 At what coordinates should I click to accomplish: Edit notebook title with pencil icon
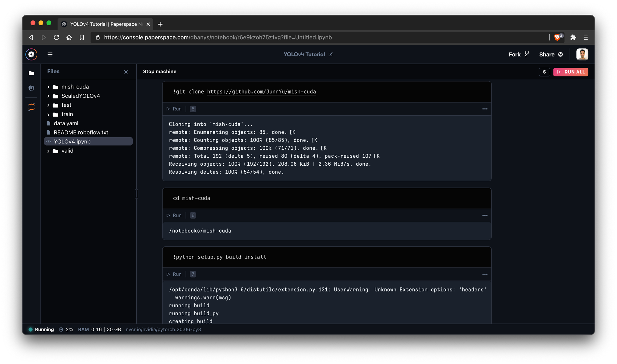coord(331,54)
